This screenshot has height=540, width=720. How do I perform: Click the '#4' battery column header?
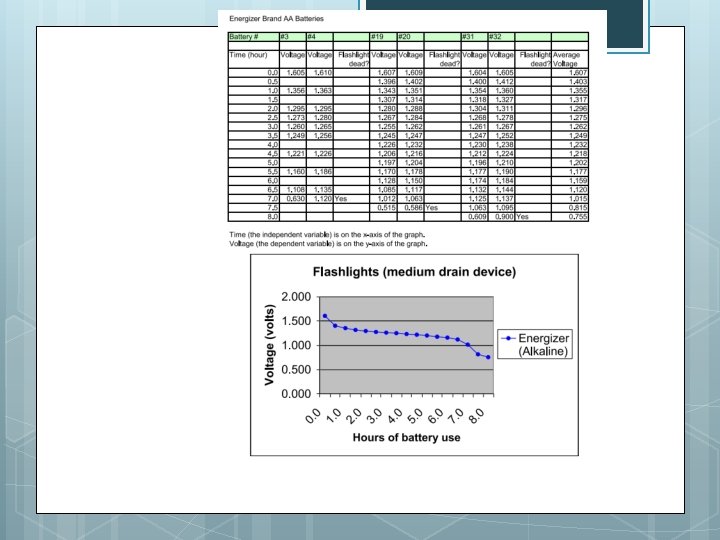coord(320,37)
